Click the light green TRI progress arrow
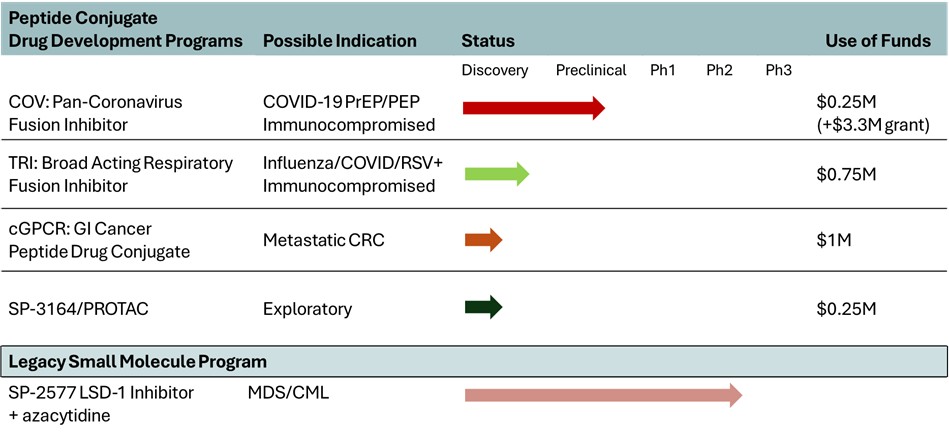The height and width of the screenshot is (439, 949). pos(497,173)
